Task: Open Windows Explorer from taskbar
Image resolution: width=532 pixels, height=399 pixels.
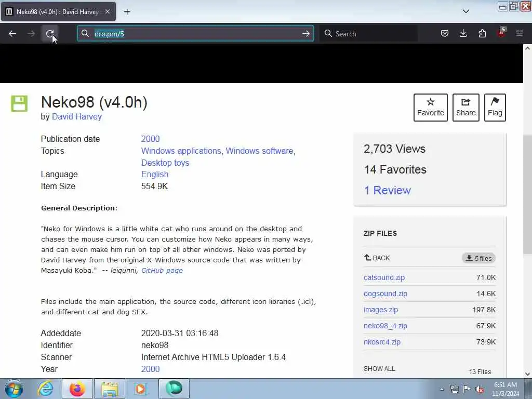Action: 109,389
